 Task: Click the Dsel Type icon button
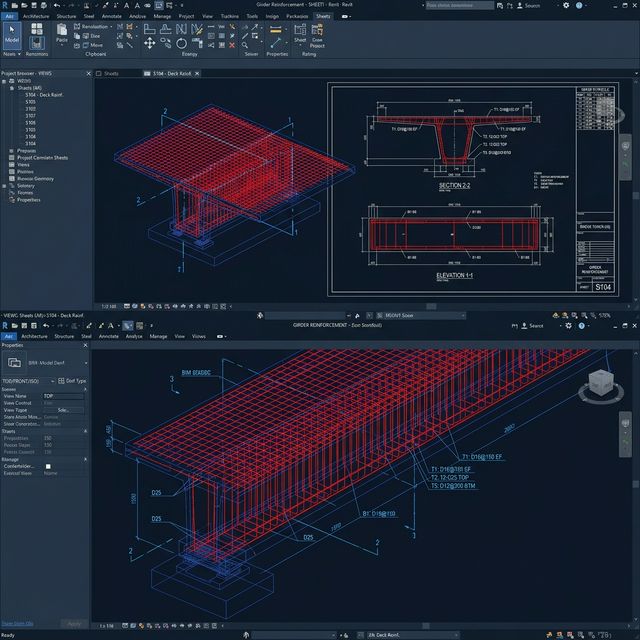[72, 381]
